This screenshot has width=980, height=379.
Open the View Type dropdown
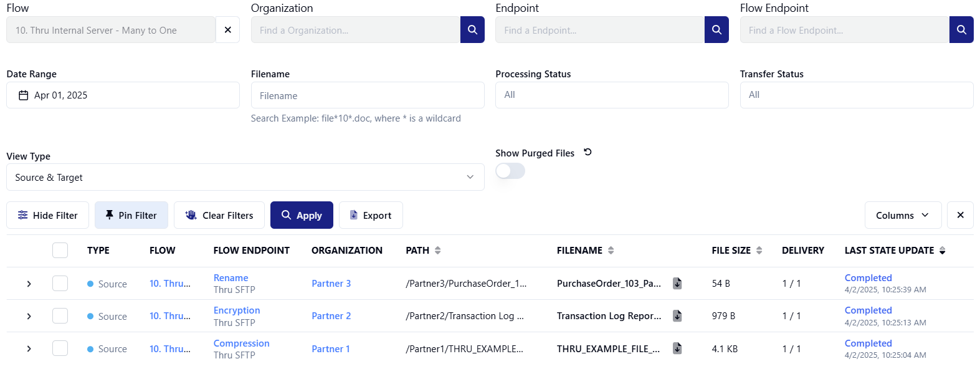tap(245, 177)
